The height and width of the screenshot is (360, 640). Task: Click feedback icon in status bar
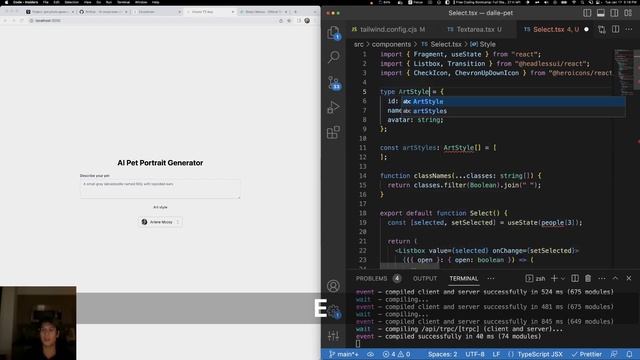point(614,354)
